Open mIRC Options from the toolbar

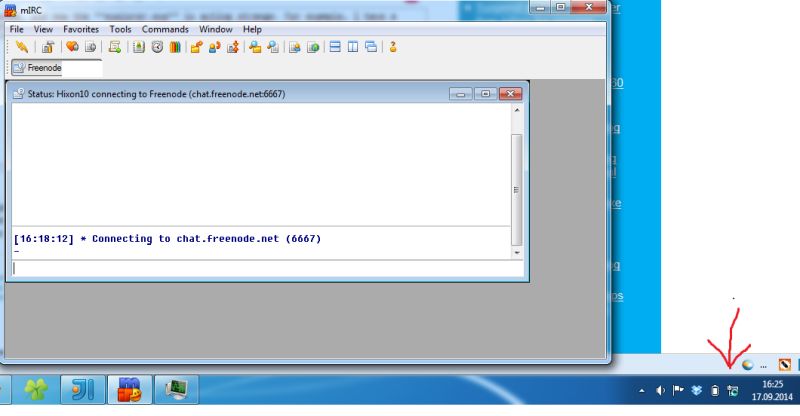[x=48, y=47]
